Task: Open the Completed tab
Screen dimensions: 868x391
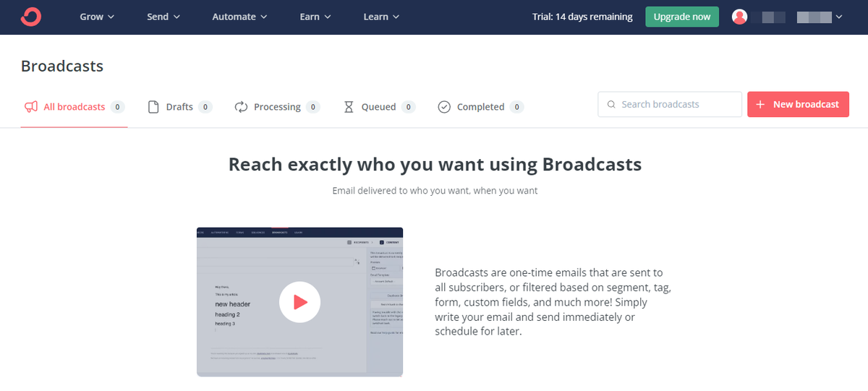Action: click(x=480, y=107)
